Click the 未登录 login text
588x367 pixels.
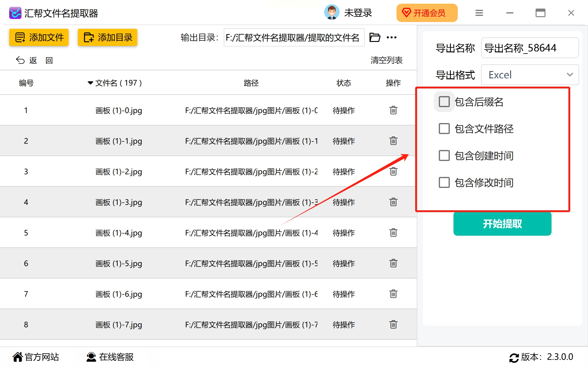[x=358, y=13]
